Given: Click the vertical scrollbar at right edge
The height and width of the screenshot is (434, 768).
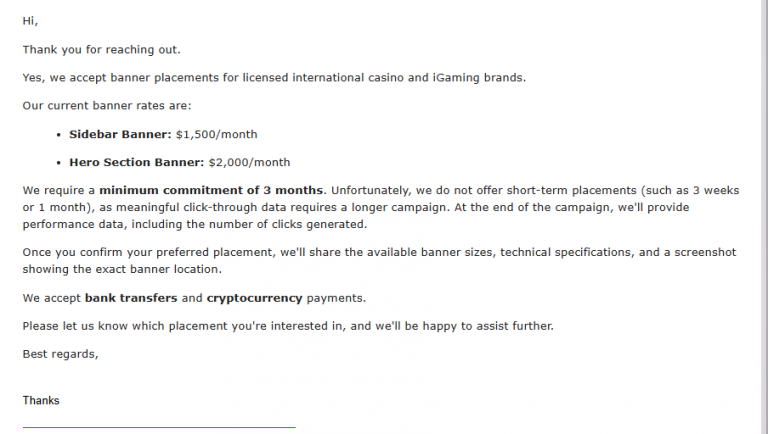Looking at the screenshot, I should [x=766, y=217].
